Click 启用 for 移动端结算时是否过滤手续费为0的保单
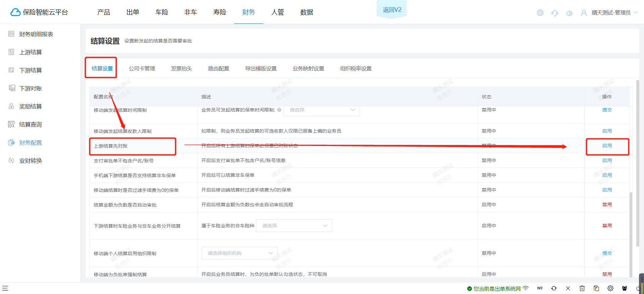Image resolution: width=644 pixels, height=294 pixels. pos(607,190)
